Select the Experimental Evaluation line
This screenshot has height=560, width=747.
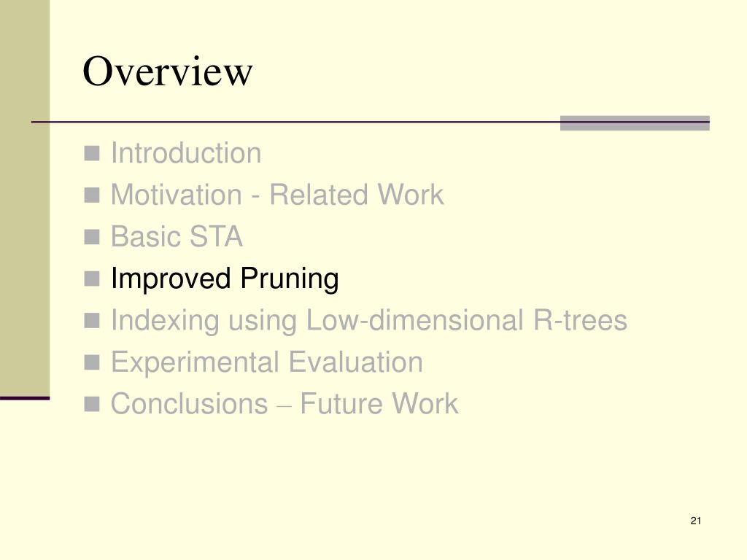coord(267,362)
